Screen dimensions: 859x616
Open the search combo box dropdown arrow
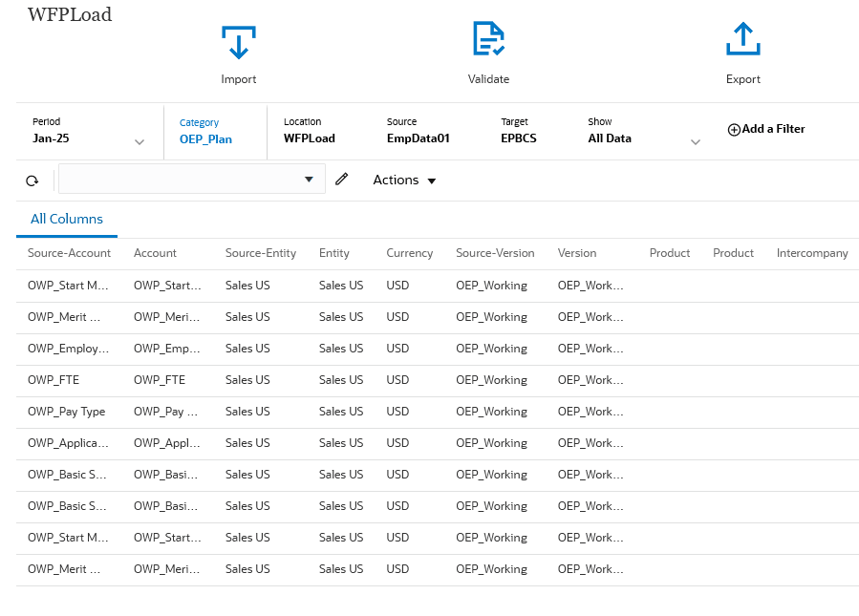309,180
